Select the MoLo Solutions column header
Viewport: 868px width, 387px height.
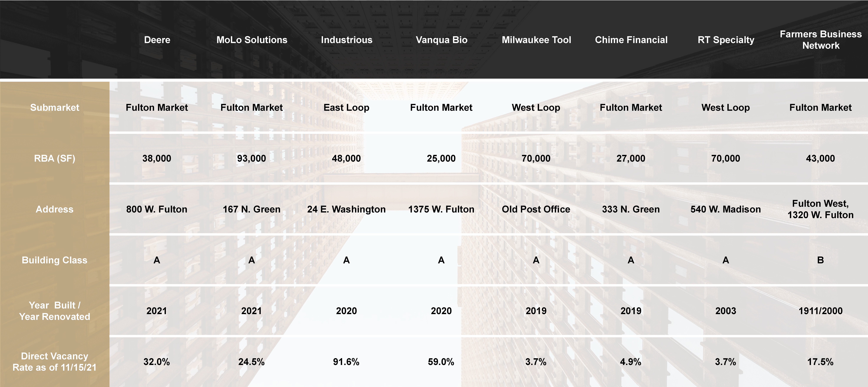252,40
